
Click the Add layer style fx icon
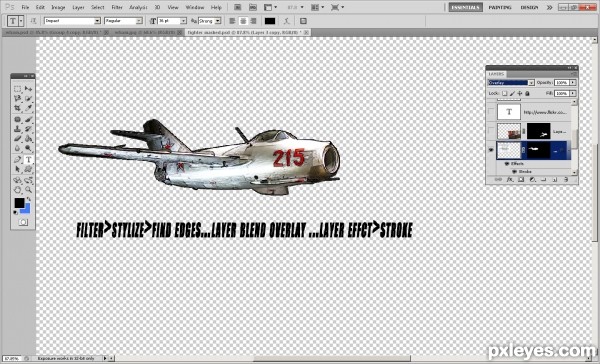pyautogui.click(x=510, y=180)
